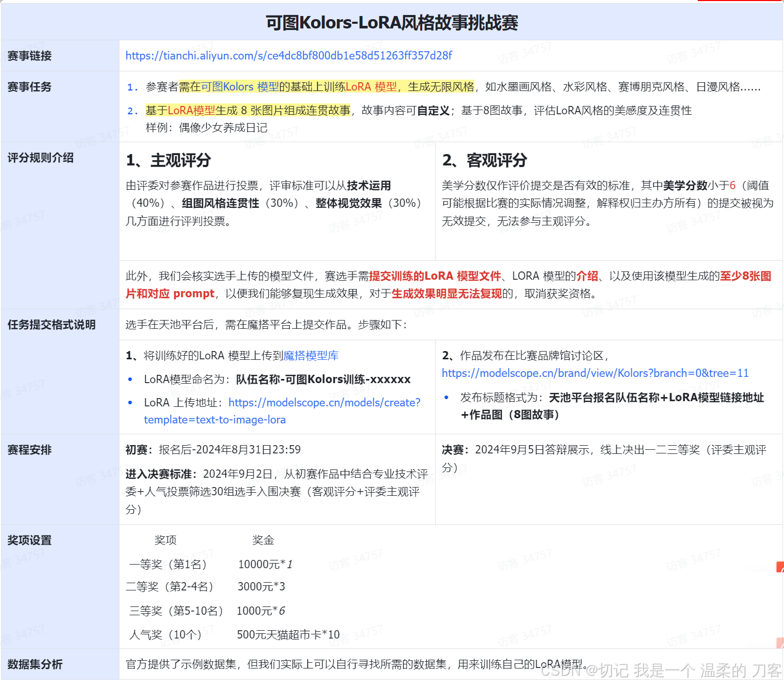The height and width of the screenshot is (684, 784).
Task: Click the cell 500元天猫超市卡*10
Action: 288,635
